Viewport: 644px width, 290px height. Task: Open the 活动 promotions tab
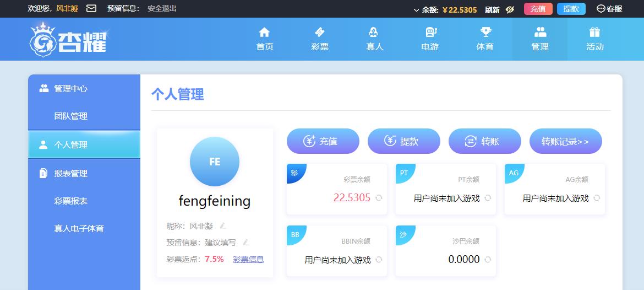click(x=594, y=39)
